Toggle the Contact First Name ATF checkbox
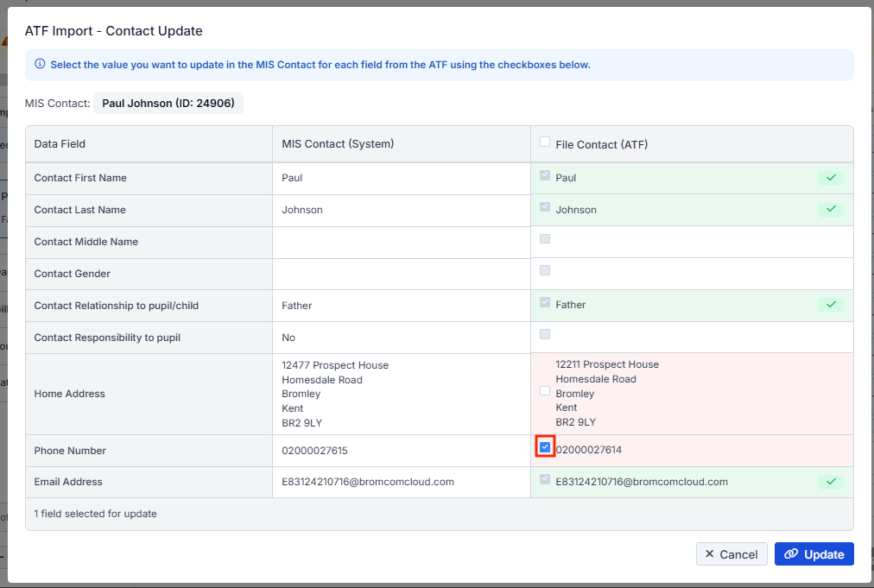The height and width of the screenshot is (588, 874). click(545, 175)
